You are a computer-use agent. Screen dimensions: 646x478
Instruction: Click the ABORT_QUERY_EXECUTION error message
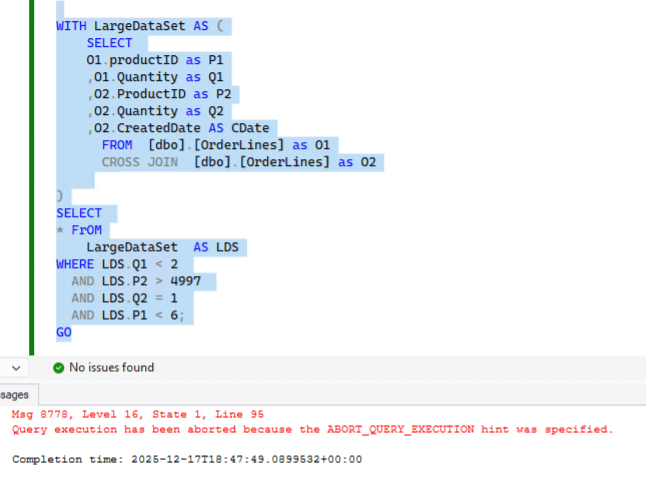(x=313, y=429)
